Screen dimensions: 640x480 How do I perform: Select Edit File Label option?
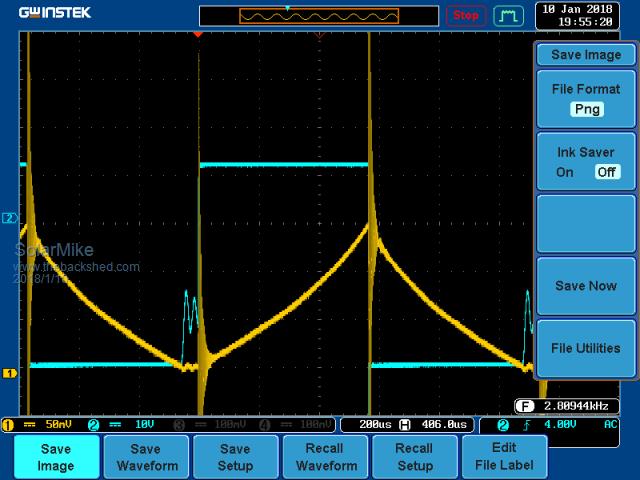[505, 457]
